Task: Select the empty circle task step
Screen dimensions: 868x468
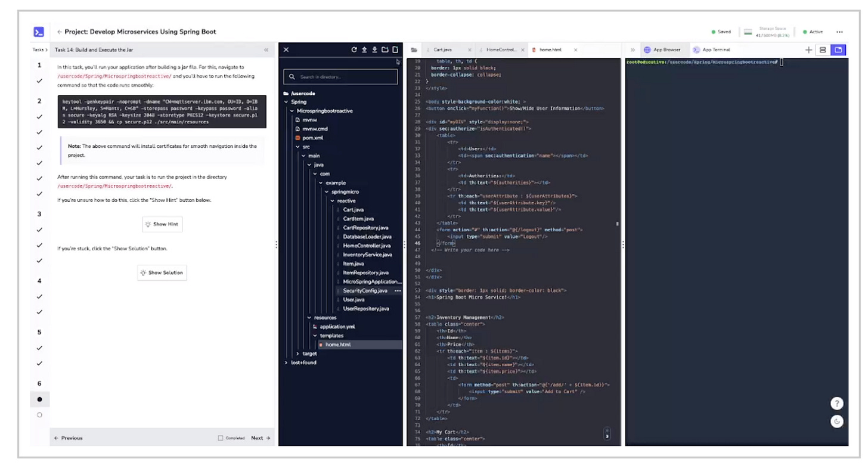Action: (x=39, y=415)
